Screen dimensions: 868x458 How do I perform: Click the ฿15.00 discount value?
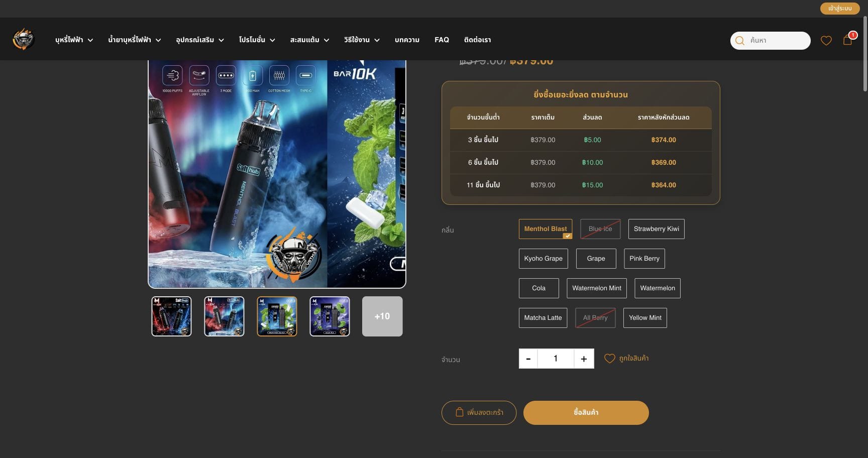592,185
